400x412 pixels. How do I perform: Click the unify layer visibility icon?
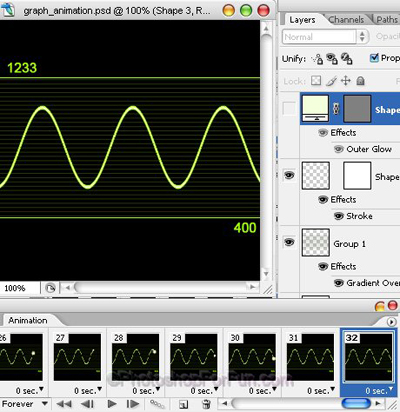[x=332, y=59]
